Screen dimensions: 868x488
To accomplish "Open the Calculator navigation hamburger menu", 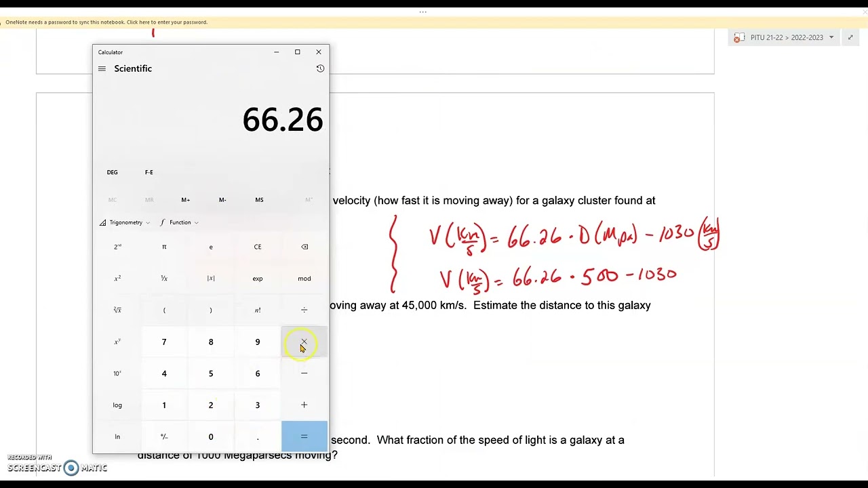I will tap(102, 68).
